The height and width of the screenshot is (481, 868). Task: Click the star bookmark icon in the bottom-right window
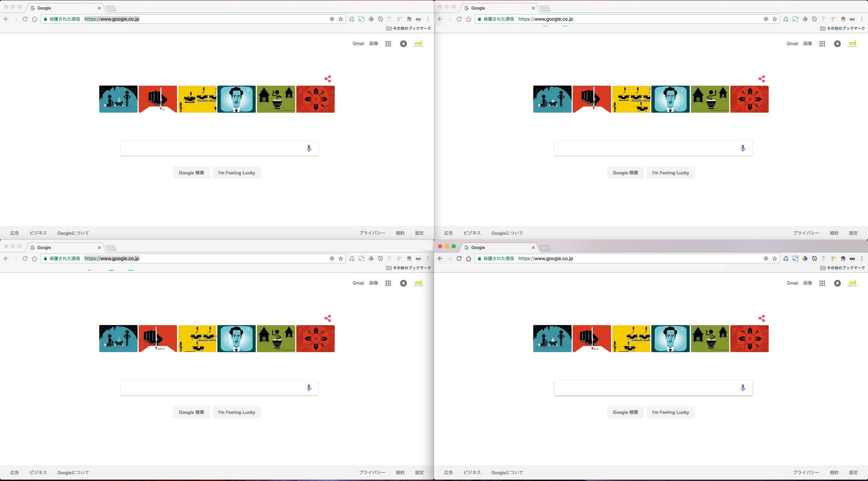[x=775, y=258]
